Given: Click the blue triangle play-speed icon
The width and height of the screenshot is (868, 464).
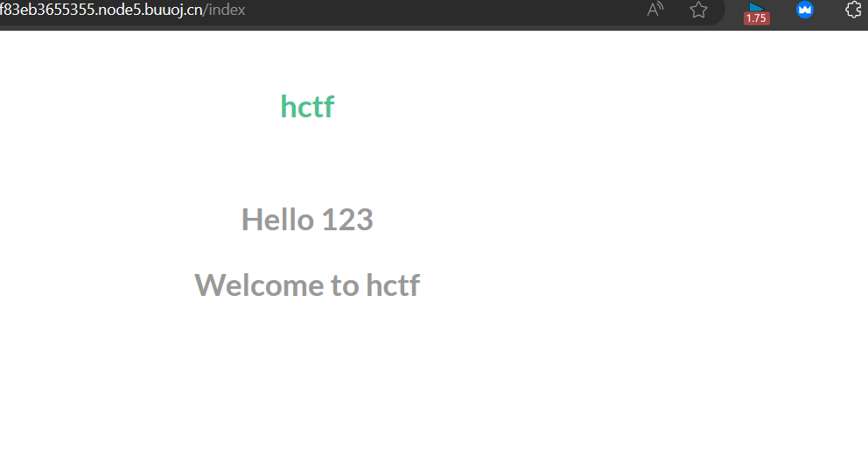Looking at the screenshot, I should click(x=756, y=7).
